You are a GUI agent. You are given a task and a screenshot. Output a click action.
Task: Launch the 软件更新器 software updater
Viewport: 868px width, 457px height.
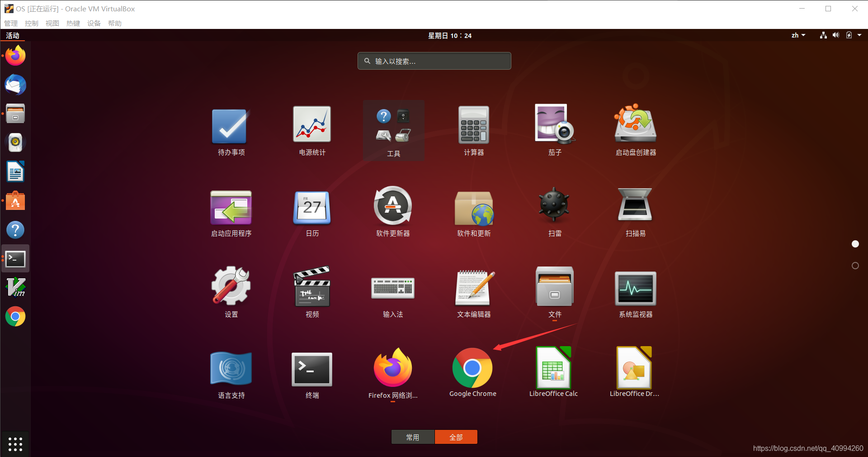pyautogui.click(x=393, y=212)
